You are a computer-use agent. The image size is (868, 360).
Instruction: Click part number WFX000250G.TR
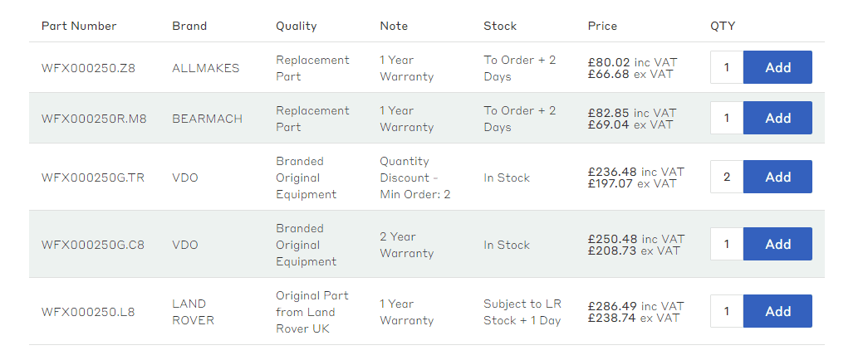pos(93,178)
